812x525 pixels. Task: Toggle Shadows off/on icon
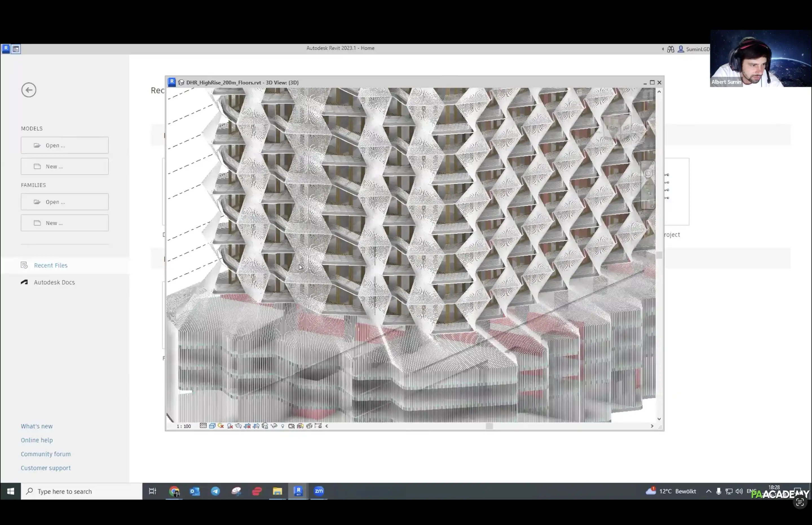pyautogui.click(x=230, y=426)
